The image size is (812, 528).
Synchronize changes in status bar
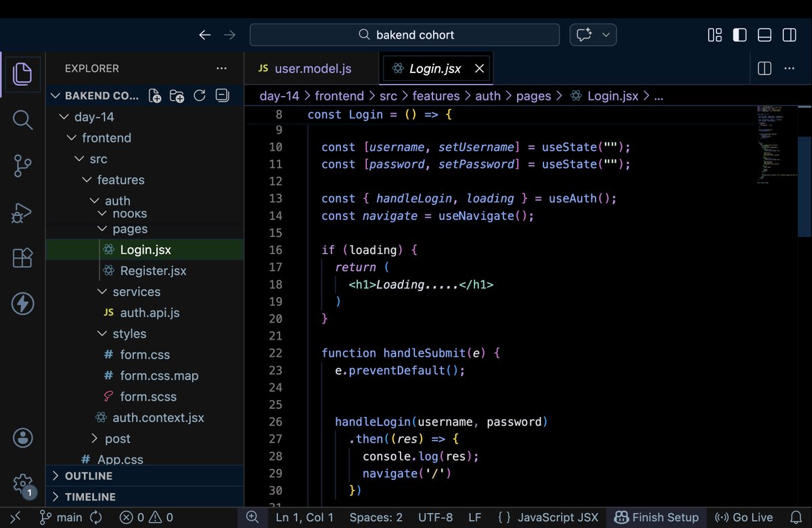[x=95, y=517]
